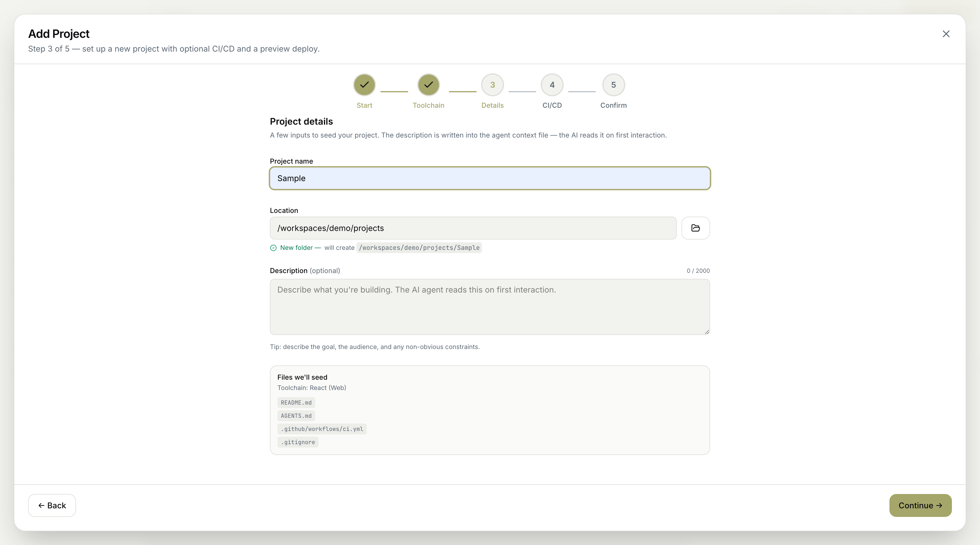
Task: Select step 4 CI/CD circle
Action: [552, 85]
